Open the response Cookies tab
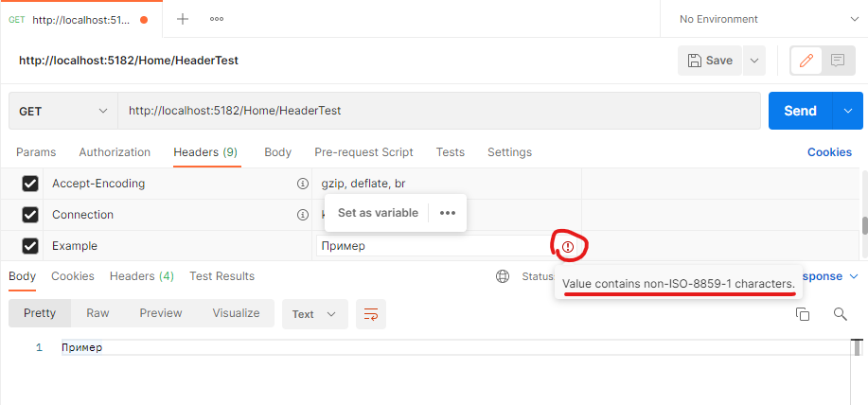The height and width of the screenshot is (405, 868). (x=73, y=276)
